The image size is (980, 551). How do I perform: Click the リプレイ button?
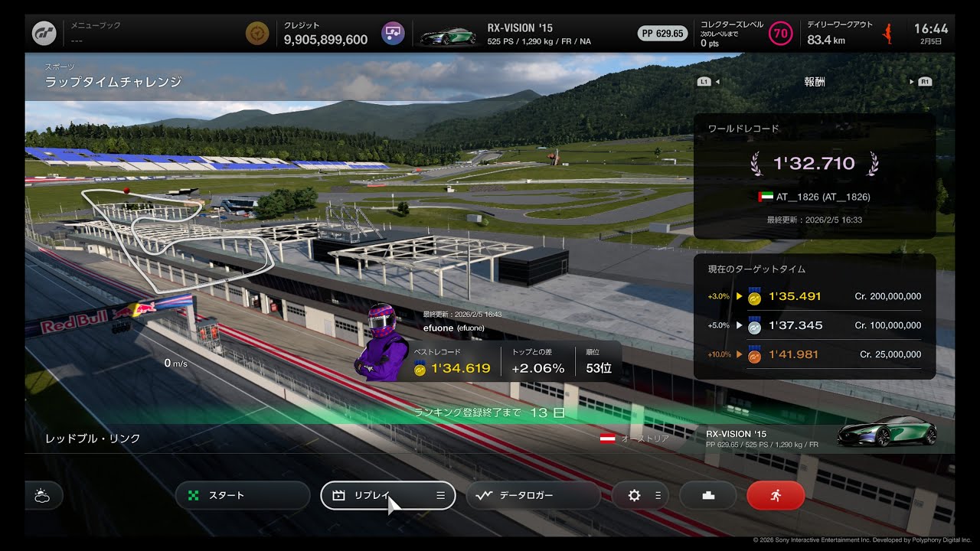(387, 495)
